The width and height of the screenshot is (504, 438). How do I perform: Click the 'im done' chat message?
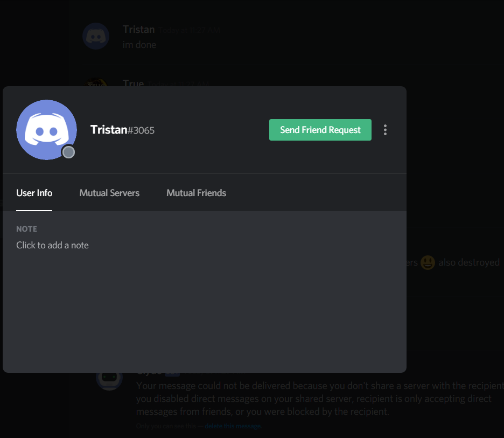pyautogui.click(x=139, y=45)
